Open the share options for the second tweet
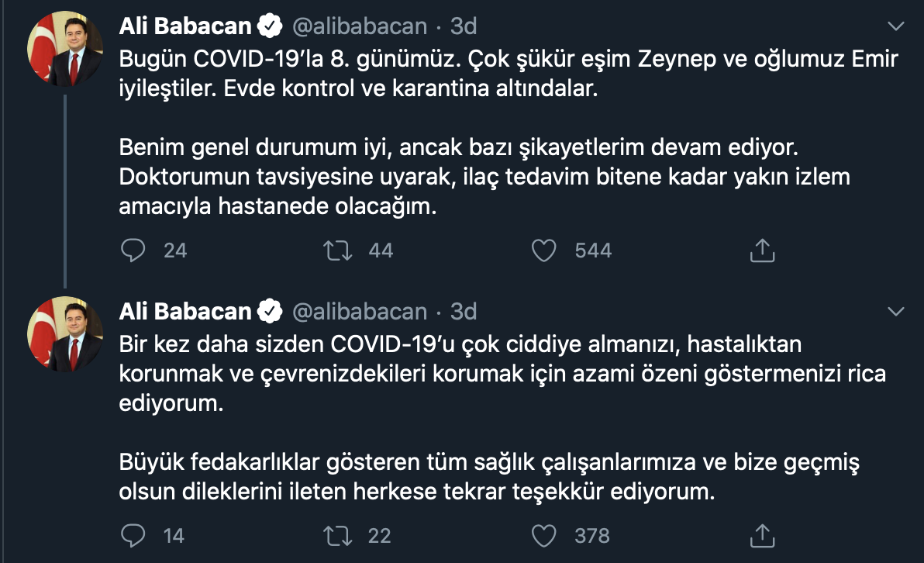924x563 pixels. point(762,534)
